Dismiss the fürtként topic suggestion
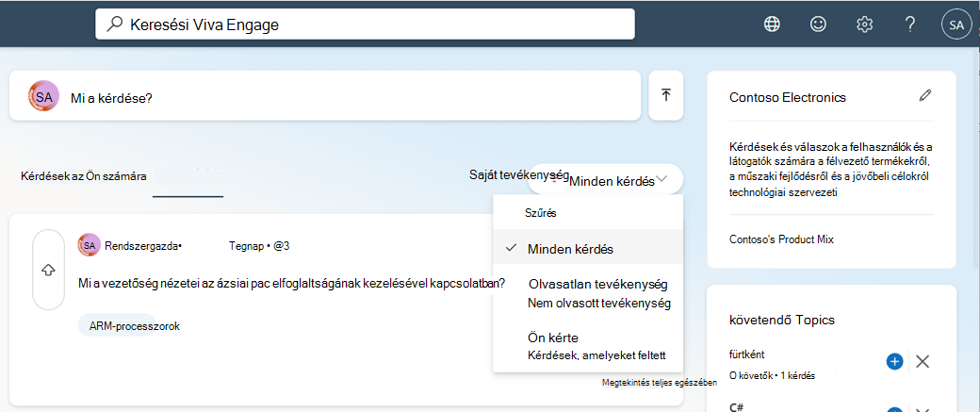980x412 pixels. [923, 361]
